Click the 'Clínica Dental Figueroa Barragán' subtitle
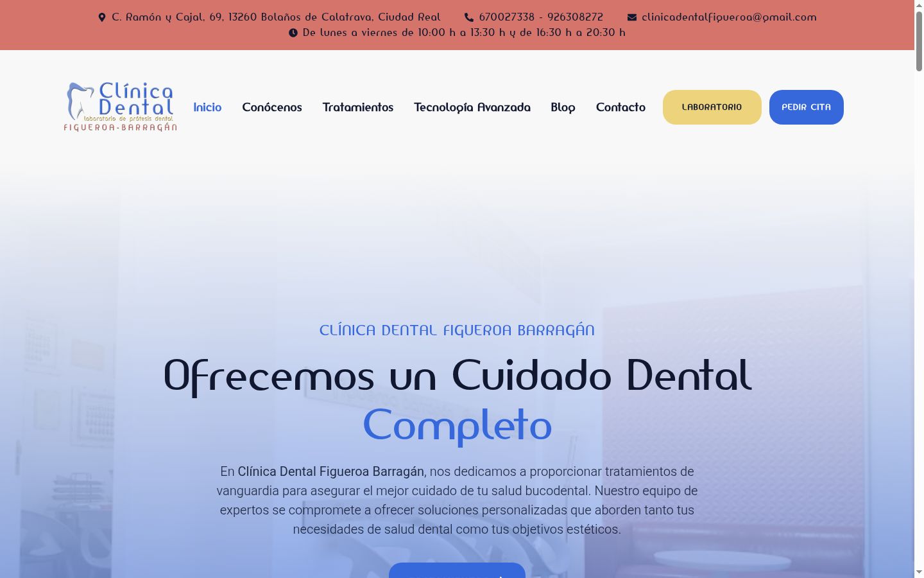Screen dimensions: 924x578 click(x=457, y=330)
